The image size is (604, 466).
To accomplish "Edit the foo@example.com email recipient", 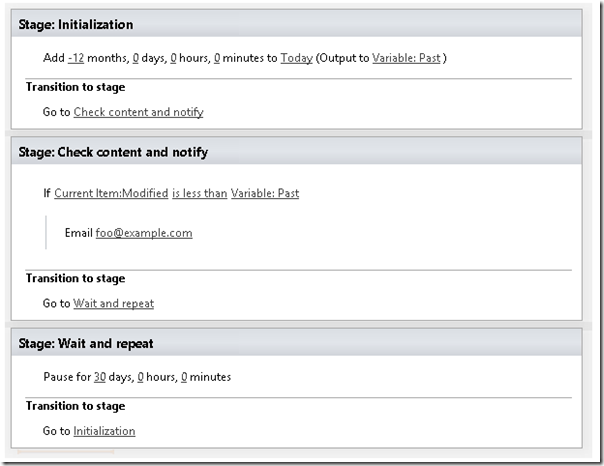I will (x=144, y=233).
